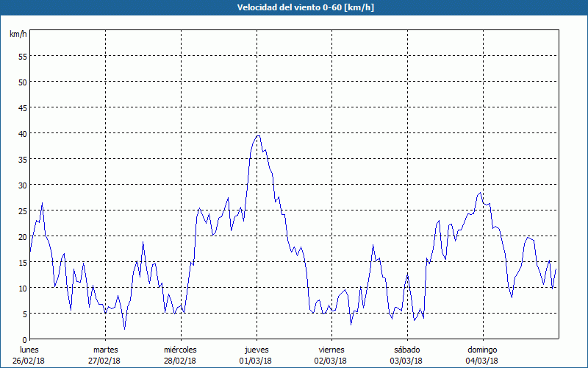Select the jueves 01/03/18 date label
Image resolution: width=588 pixels, height=368 pixels.
pyautogui.click(x=256, y=355)
